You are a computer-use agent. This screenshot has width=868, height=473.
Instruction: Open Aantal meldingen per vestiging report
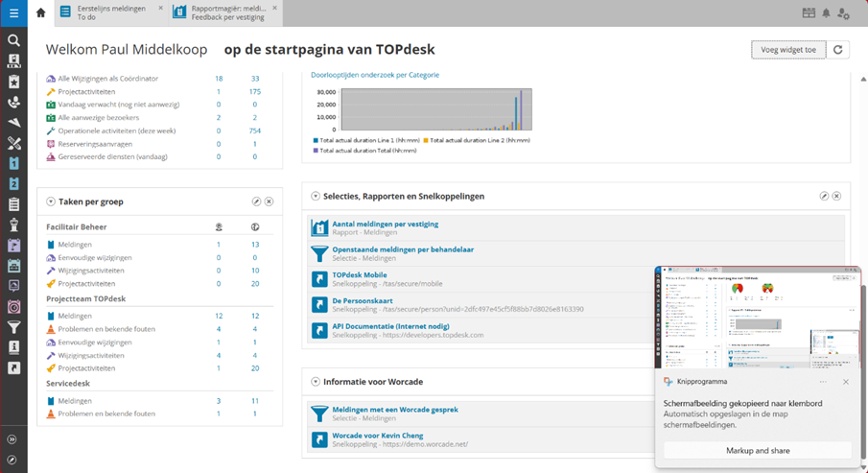(385, 225)
